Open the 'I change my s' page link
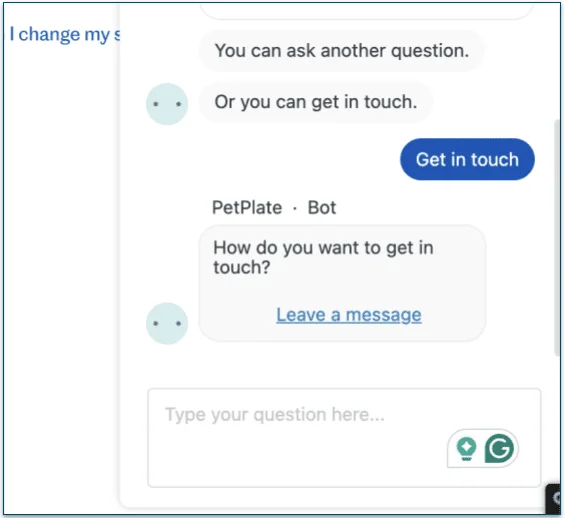565x518 pixels. coord(64,35)
